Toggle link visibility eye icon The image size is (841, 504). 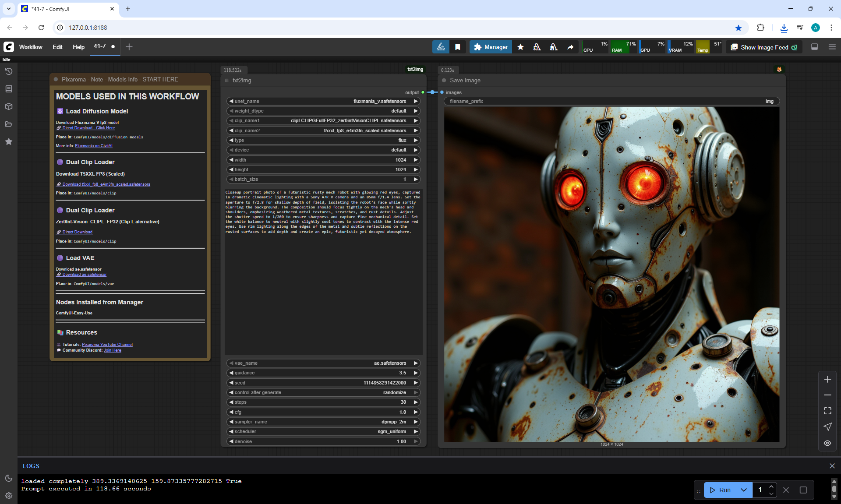[x=827, y=443]
